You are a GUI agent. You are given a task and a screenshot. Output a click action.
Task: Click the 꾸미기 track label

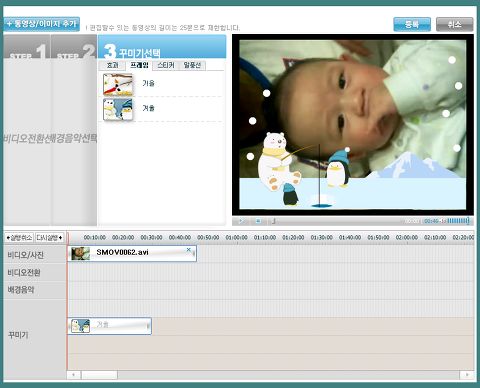[18, 335]
